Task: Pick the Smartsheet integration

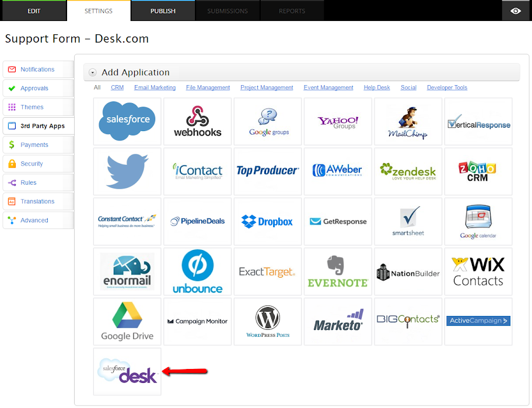Action: pyautogui.click(x=408, y=221)
